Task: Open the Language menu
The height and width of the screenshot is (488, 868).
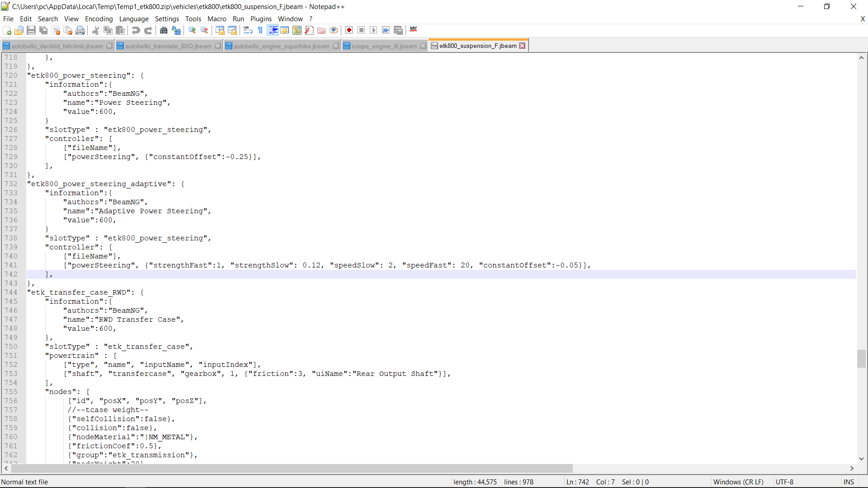Action: 134,19
